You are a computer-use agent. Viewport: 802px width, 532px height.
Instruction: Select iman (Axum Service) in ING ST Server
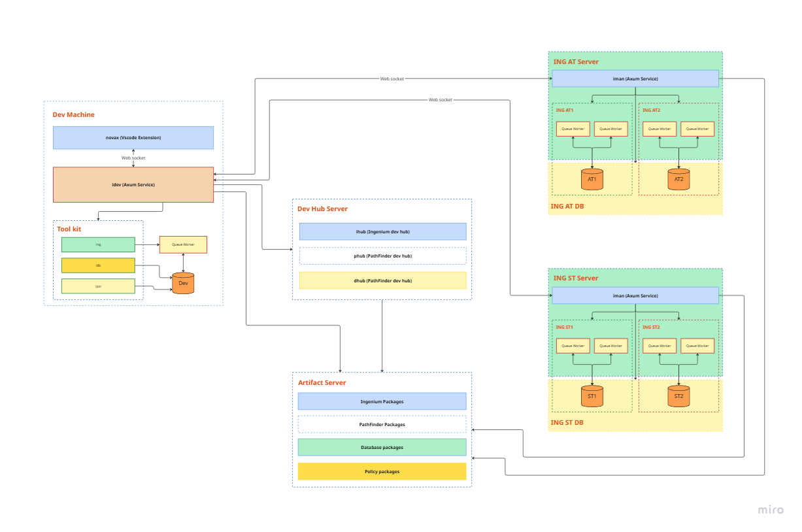point(635,295)
